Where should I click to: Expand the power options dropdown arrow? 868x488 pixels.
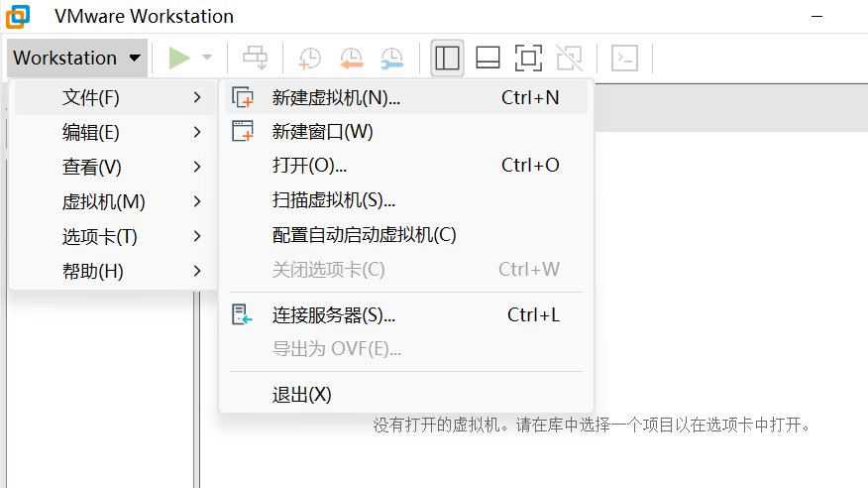(207, 58)
